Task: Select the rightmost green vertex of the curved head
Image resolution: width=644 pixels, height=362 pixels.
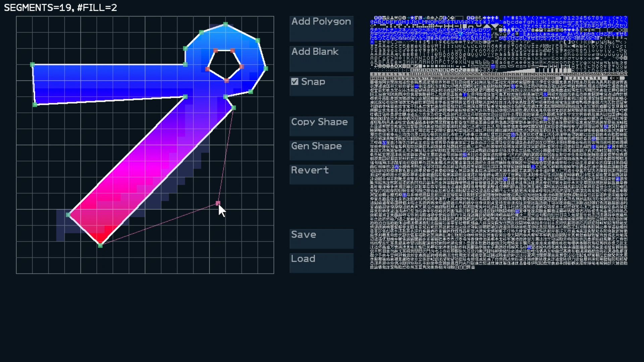Action: pos(266,68)
